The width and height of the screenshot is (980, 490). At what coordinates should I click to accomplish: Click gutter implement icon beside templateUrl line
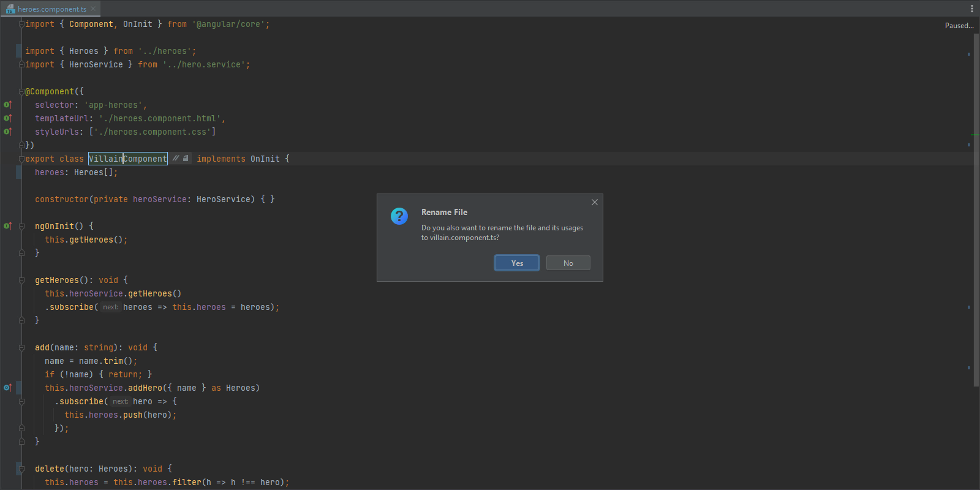(x=7, y=118)
